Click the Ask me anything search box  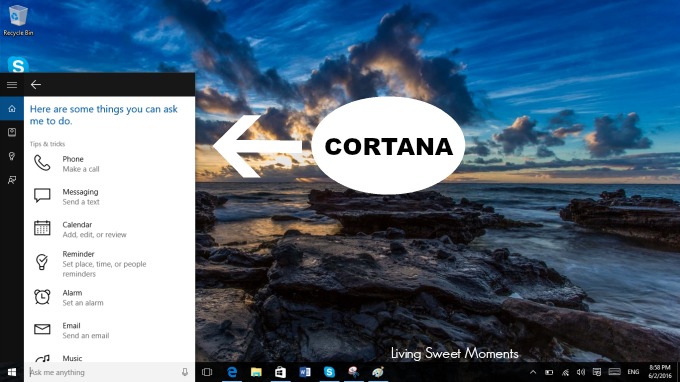109,372
